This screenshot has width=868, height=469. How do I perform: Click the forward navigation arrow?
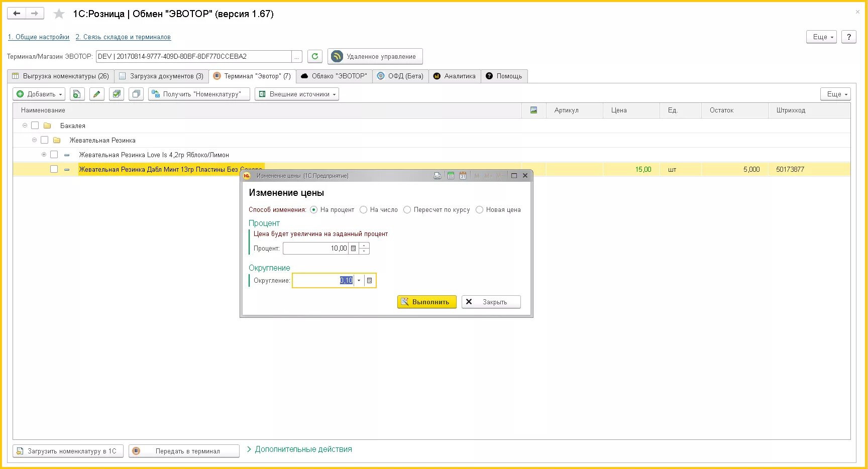(35, 14)
